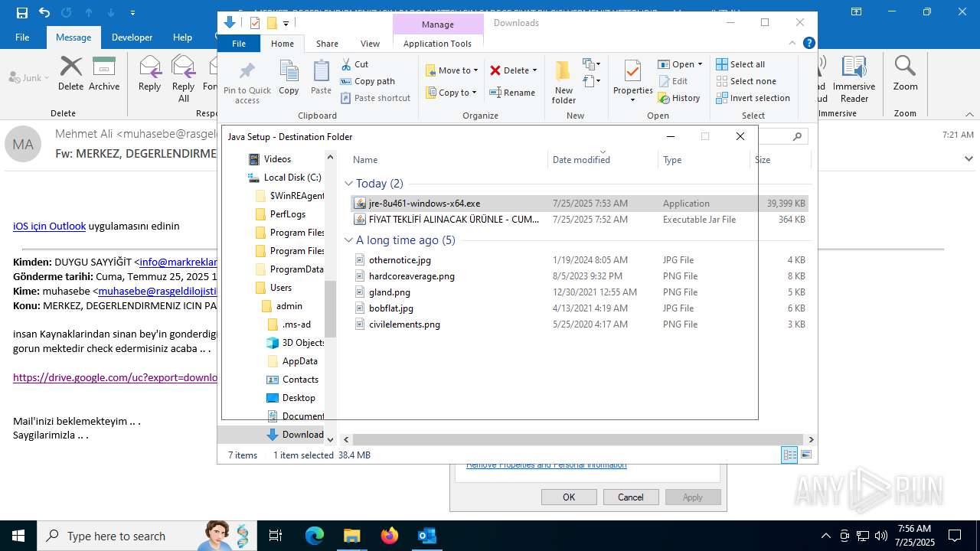980x551 pixels.
Task: Switch to the View tab in Explorer
Action: 370,44
